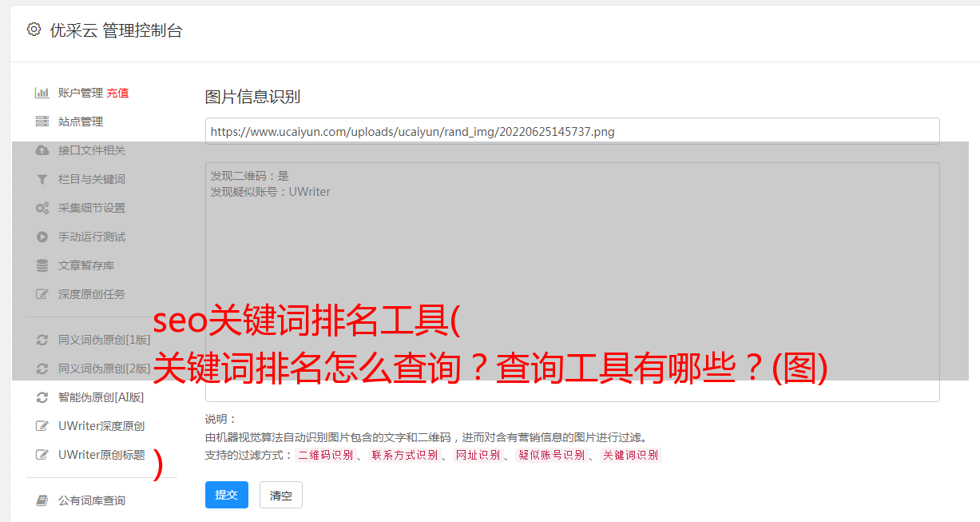980x522 pixels.
Task: Open 账户管理 in the sidebar
Action: coord(81,93)
